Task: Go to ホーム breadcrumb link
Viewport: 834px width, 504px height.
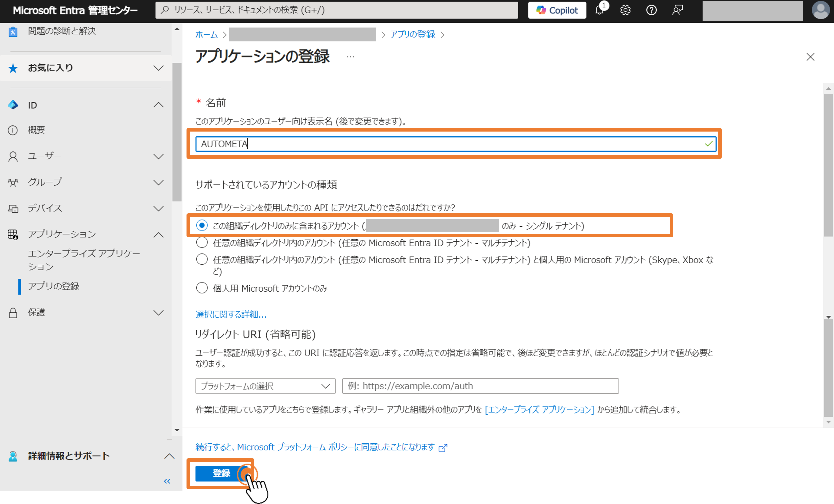Action: pos(206,35)
